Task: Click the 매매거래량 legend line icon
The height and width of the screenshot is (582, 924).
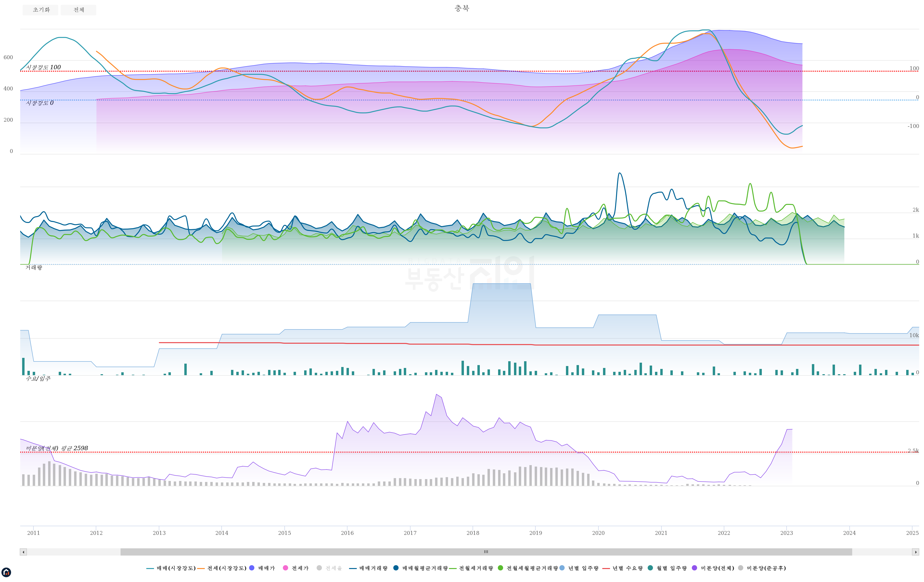Action: click(353, 568)
